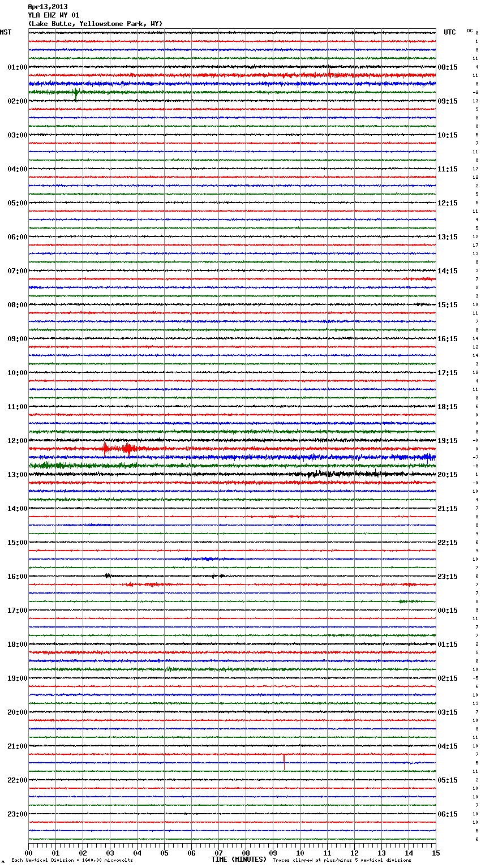This screenshot has width=481, height=868.
Task: Click the 13:15 UTC time label
Action: 448,237
